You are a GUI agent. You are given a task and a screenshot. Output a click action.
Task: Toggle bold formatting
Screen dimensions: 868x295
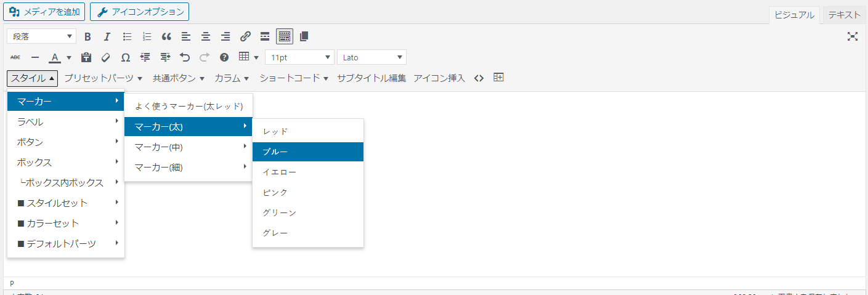[87, 36]
